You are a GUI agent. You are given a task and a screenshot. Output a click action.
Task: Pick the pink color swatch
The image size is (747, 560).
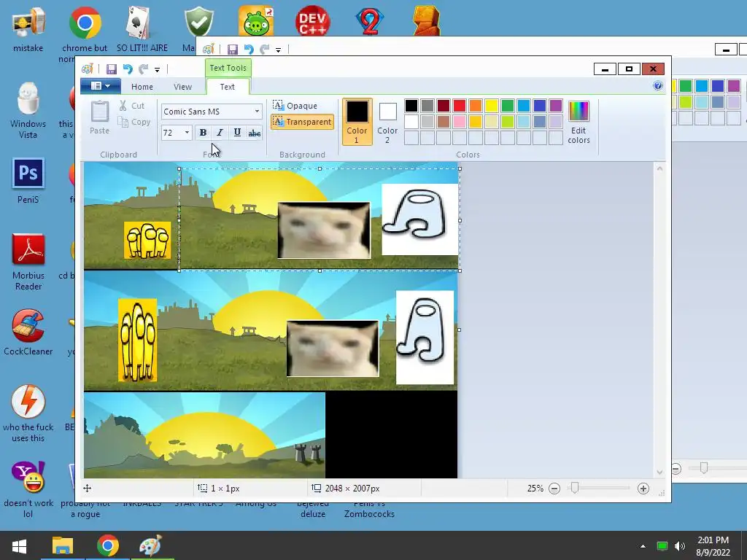[x=460, y=122]
